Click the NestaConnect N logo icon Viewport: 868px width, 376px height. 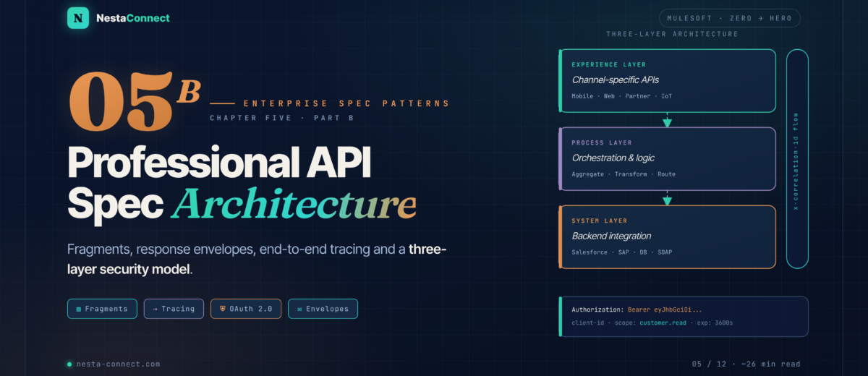[78, 17]
